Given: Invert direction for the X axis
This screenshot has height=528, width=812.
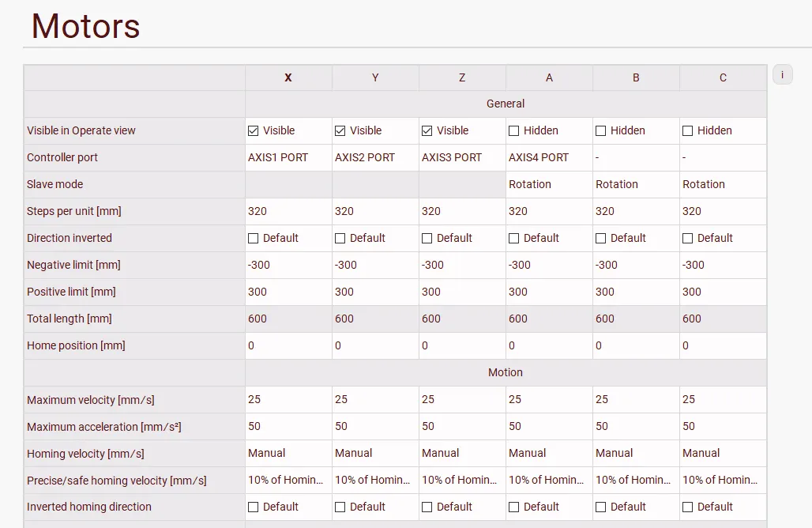Looking at the screenshot, I should [254, 239].
